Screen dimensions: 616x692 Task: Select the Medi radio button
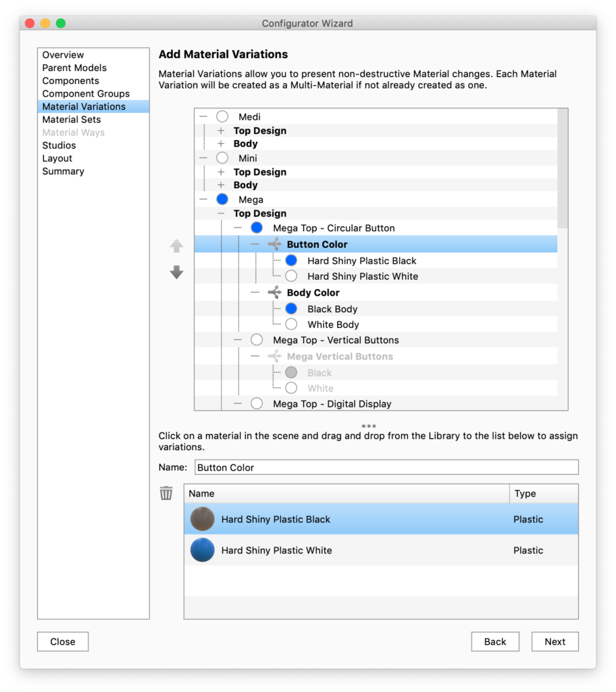(222, 117)
